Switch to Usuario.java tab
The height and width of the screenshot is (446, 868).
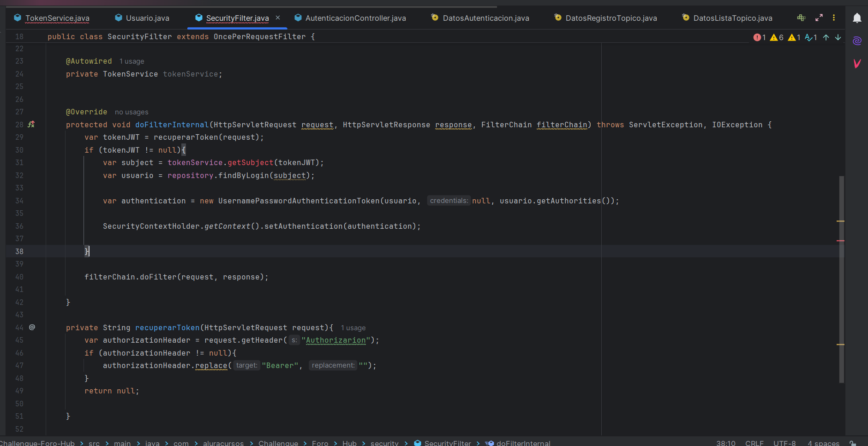click(x=142, y=18)
